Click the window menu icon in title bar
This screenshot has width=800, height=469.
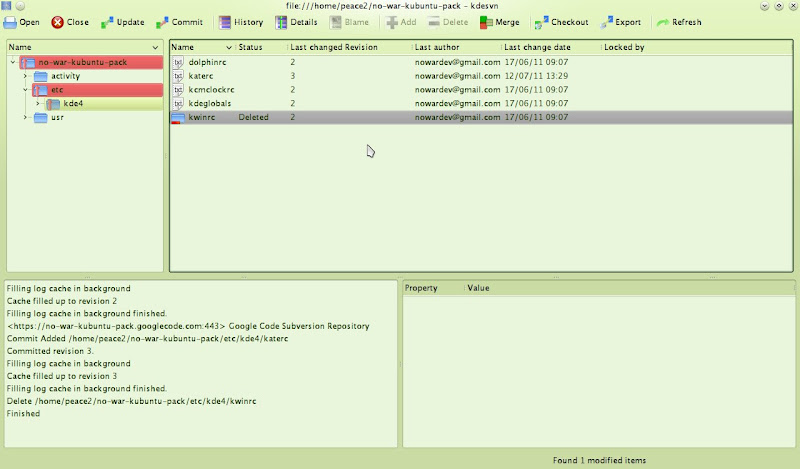(6, 6)
